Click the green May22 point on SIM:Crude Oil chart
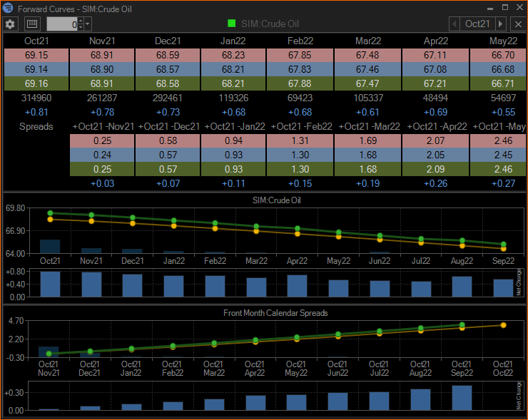The width and height of the screenshot is (528, 420). pyautogui.click(x=340, y=232)
